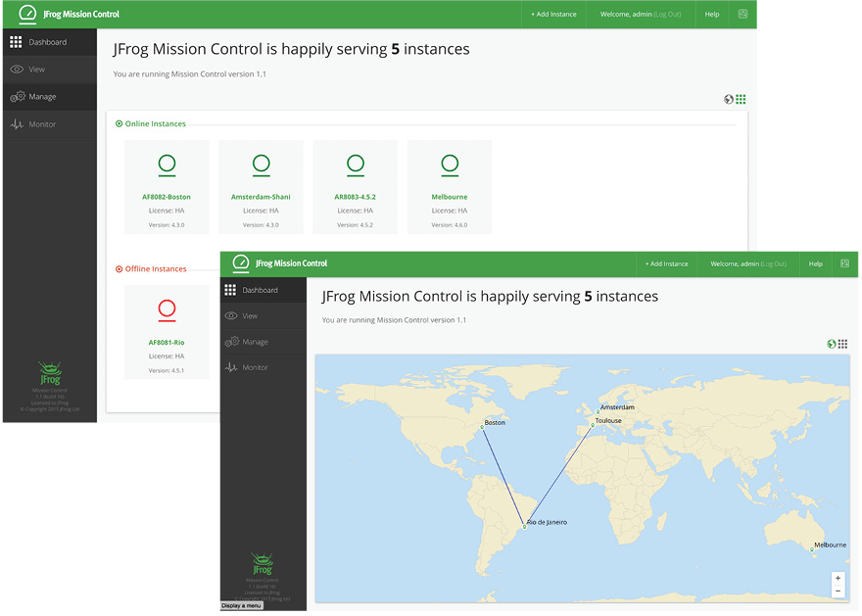
Task: Click the AR8083-4.5.2 instance status icon
Action: [x=356, y=165]
